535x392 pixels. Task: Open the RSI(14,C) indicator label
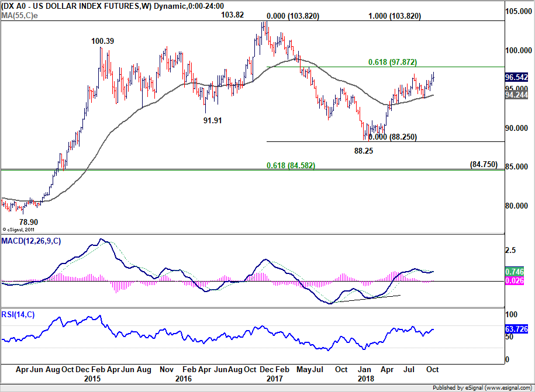click(18, 315)
